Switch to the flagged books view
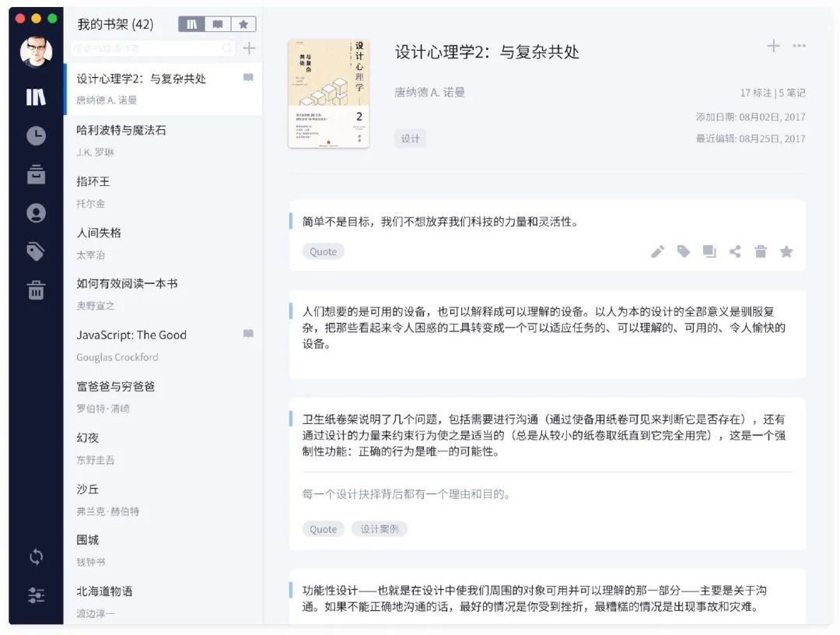The height and width of the screenshot is (635, 840). (218, 23)
